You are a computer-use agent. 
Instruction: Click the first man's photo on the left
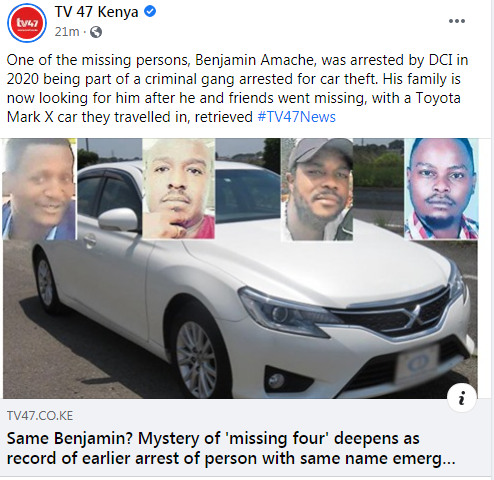pos(39,189)
